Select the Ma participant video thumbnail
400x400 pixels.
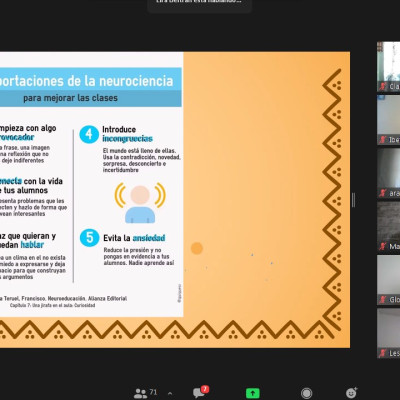coord(389,227)
